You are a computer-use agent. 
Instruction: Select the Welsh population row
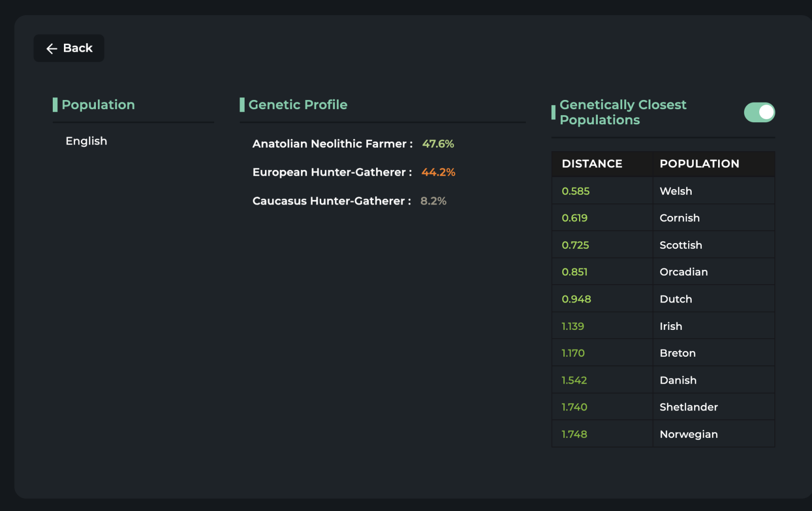tap(663, 191)
